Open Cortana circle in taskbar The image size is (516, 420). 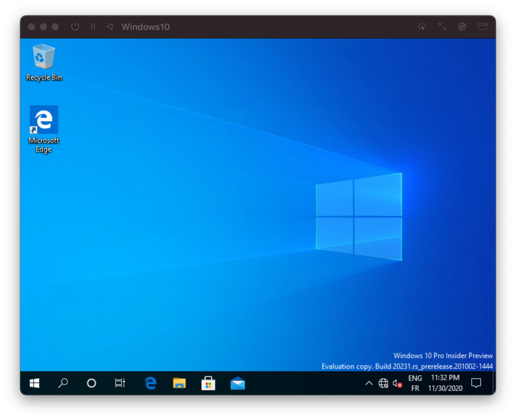tap(92, 383)
